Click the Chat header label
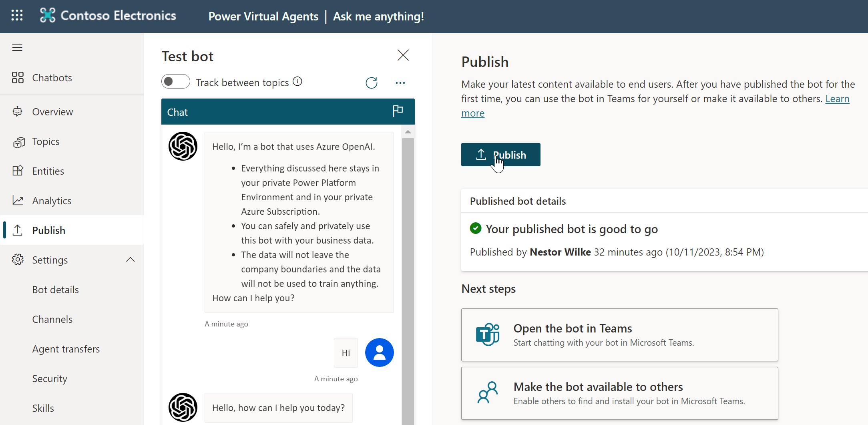 click(x=177, y=112)
